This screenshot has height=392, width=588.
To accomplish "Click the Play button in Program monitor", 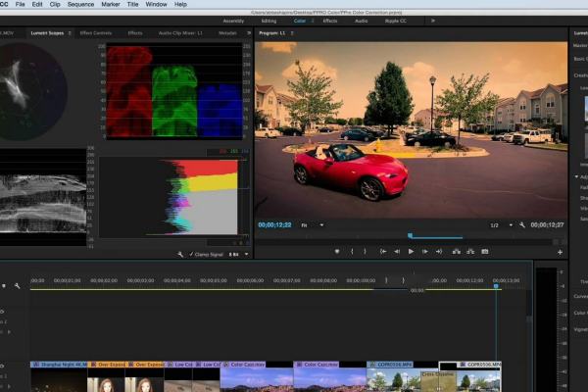I will (411, 252).
